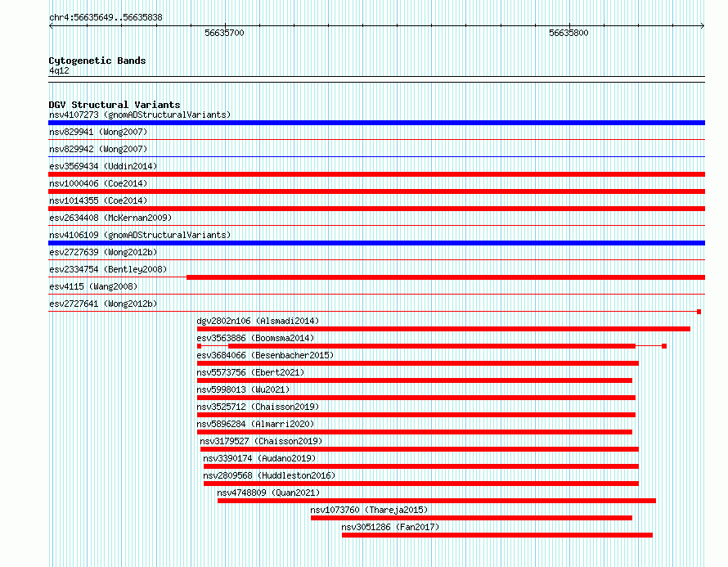This screenshot has width=728, height=567.
Task: Open nsv829941 (Wong2007) variant label
Action: click(98, 132)
